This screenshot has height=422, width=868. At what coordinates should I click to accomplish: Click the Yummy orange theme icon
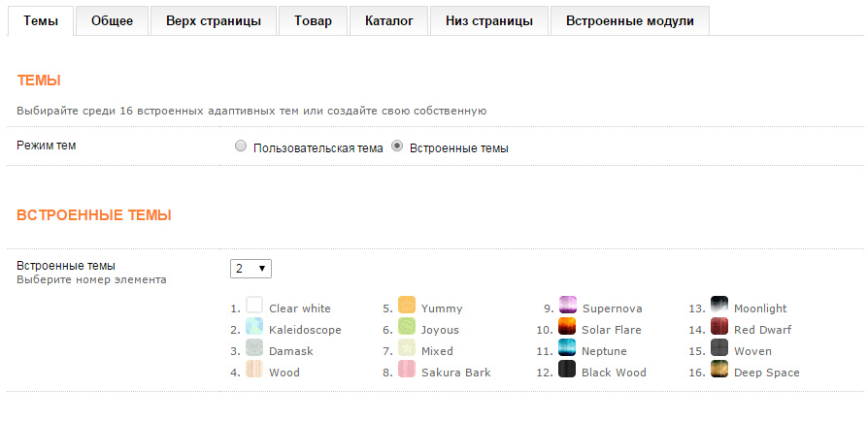point(407,306)
